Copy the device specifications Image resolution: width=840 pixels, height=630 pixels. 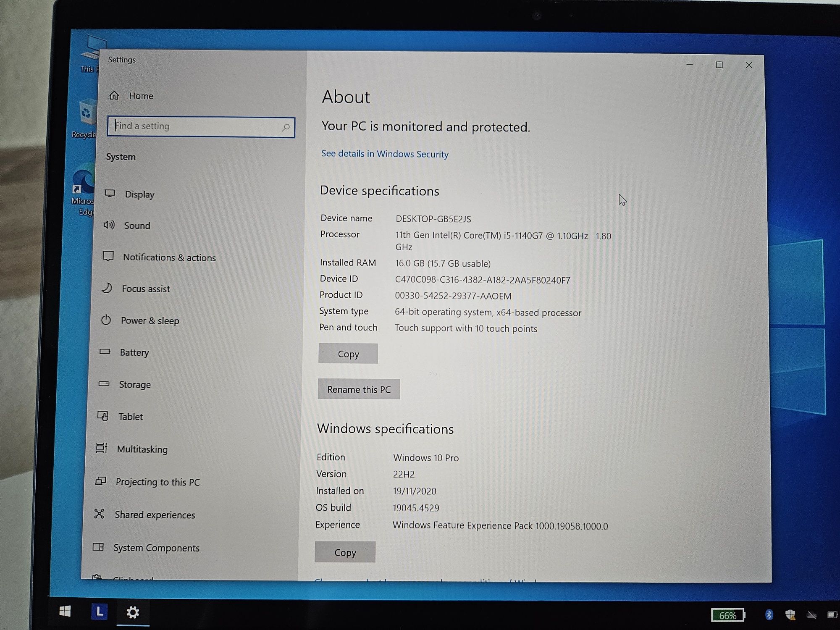348,354
